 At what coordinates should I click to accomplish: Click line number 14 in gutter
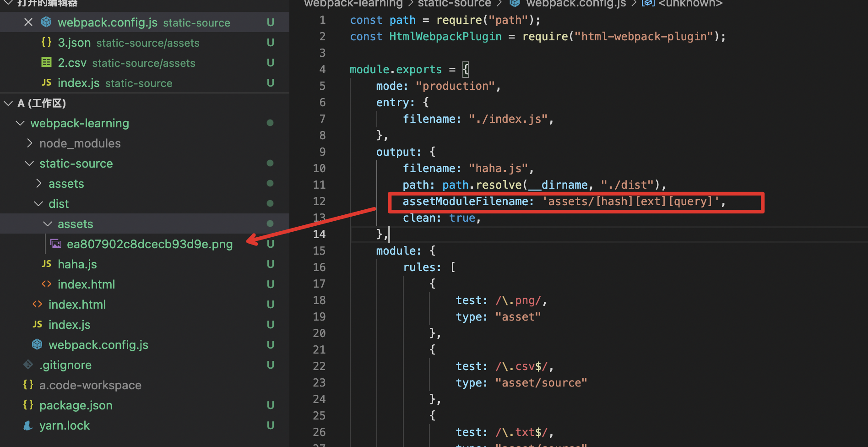pyautogui.click(x=319, y=234)
